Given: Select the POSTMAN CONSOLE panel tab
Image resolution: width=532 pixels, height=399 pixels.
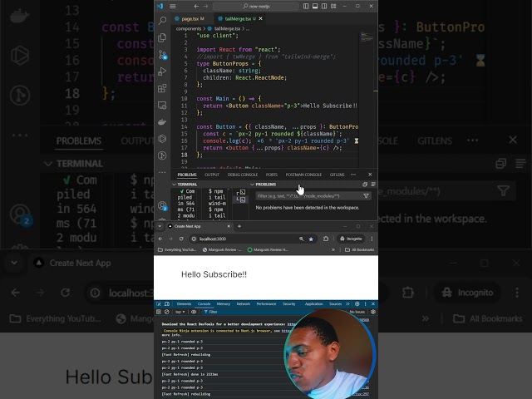Looking at the screenshot, I should pyautogui.click(x=303, y=175).
